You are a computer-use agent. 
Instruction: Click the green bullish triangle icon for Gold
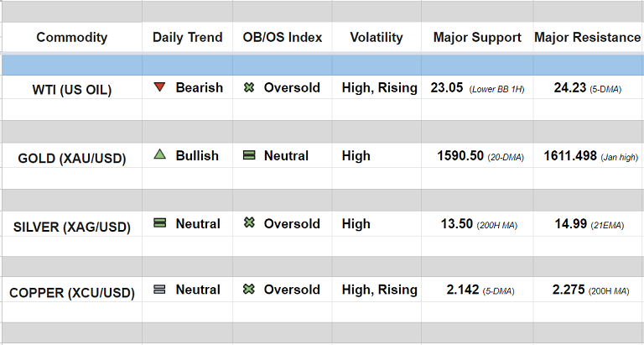[159, 155]
